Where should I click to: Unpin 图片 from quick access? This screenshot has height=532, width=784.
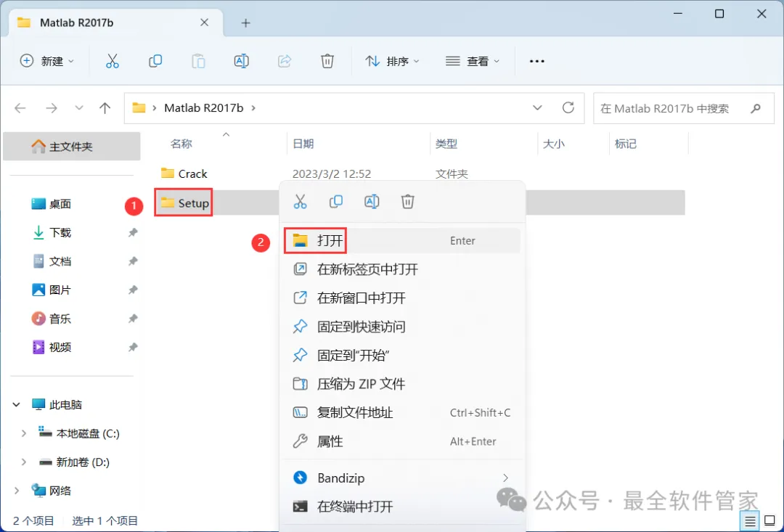point(133,290)
